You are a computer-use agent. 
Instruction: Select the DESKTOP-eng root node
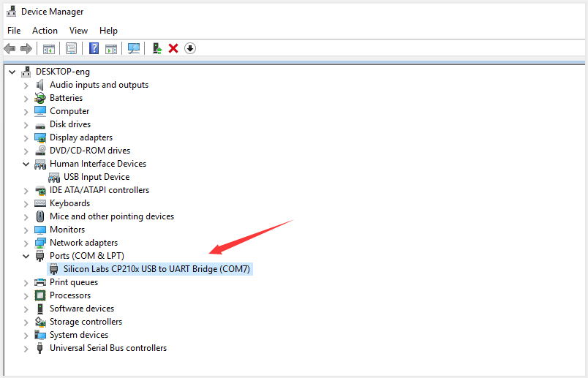point(61,72)
